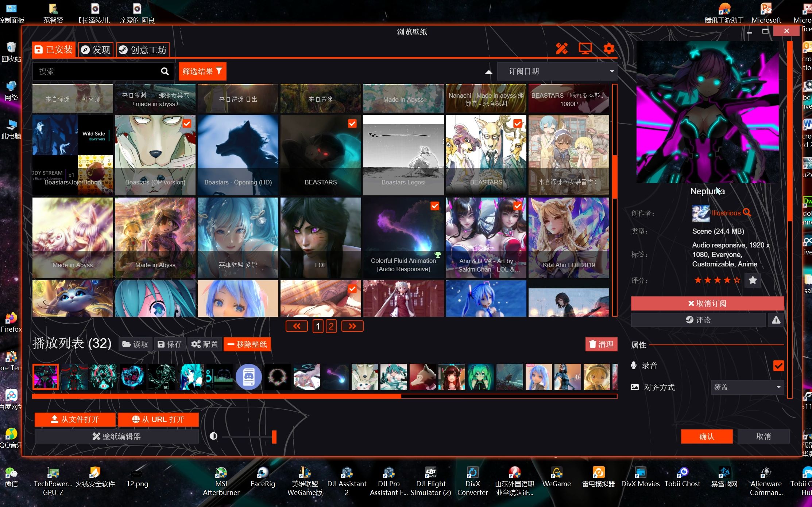The height and width of the screenshot is (507, 812).
Task: Adjust the brightness contrast slider handle
Action: coord(274,436)
